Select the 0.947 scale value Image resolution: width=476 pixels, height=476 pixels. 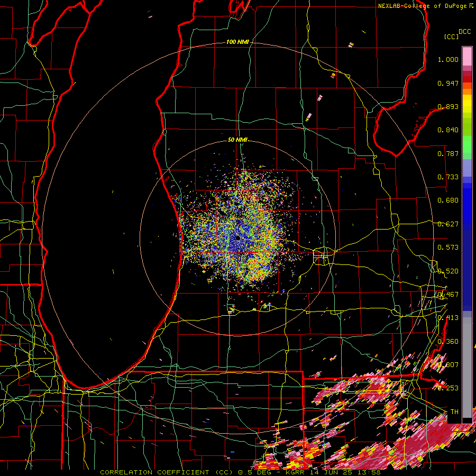[x=448, y=83]
